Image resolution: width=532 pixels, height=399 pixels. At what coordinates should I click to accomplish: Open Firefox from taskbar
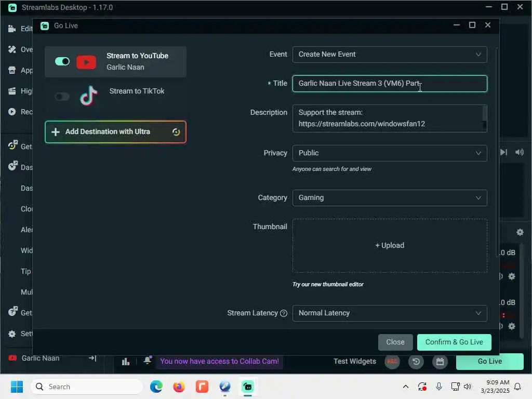[x=179, y=387]
